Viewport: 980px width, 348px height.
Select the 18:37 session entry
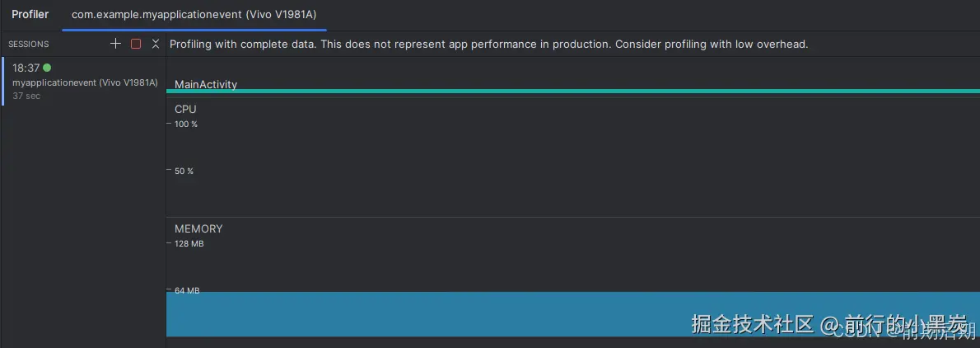[26, 68]
